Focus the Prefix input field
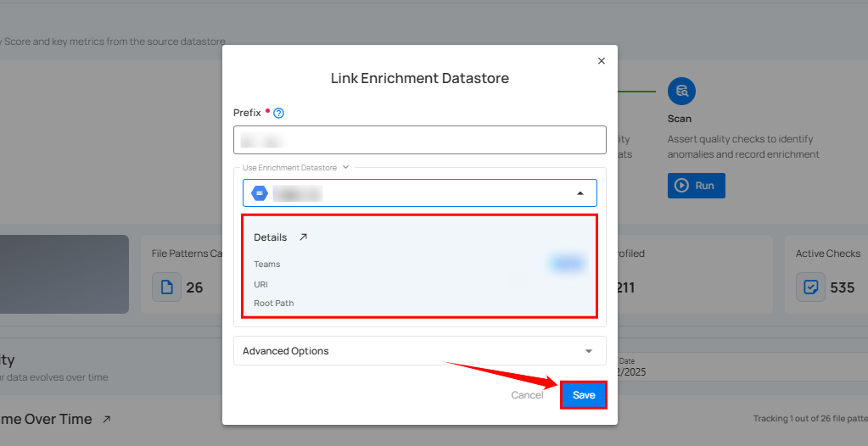The height and width of the screenshot is (446, 868). click(419, 140)
